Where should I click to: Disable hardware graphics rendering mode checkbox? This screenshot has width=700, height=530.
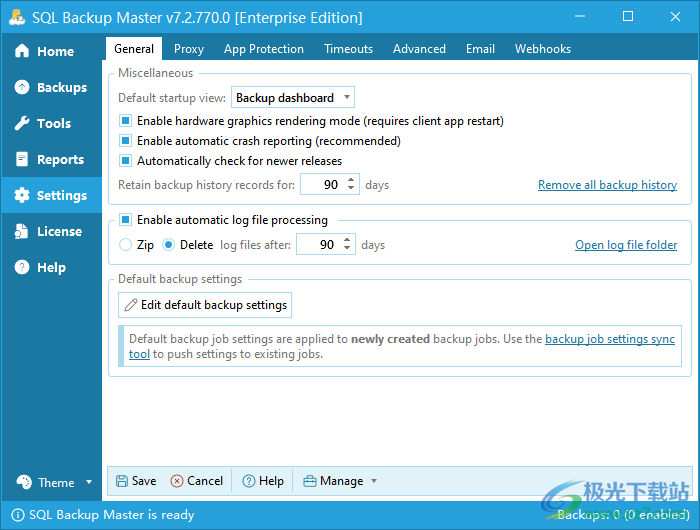click(x=126, y=121)
